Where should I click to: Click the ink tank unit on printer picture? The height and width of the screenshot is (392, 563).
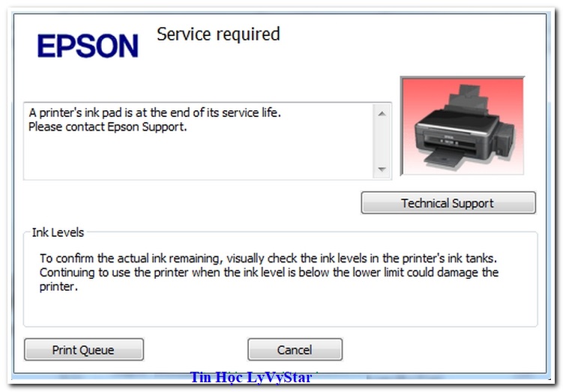[x=505, y=139]
